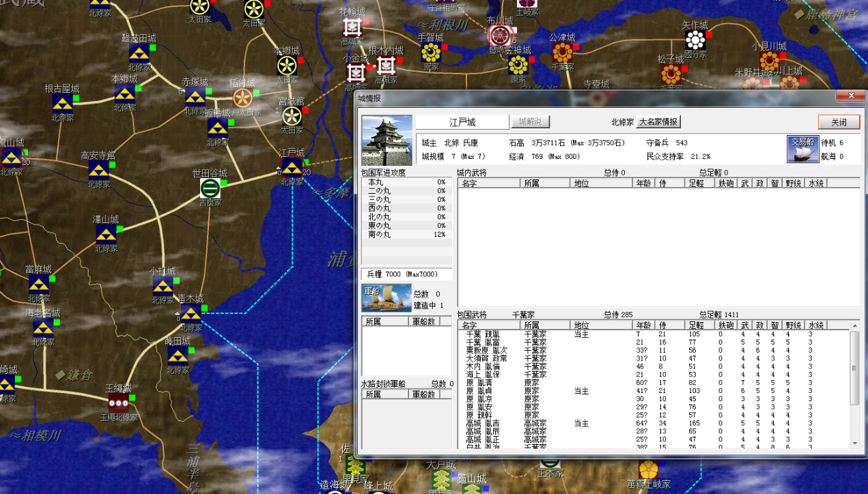868x494 pixels.
Task: Click 南の丸 12% siege progress row
Action: [x=406, y=234]
